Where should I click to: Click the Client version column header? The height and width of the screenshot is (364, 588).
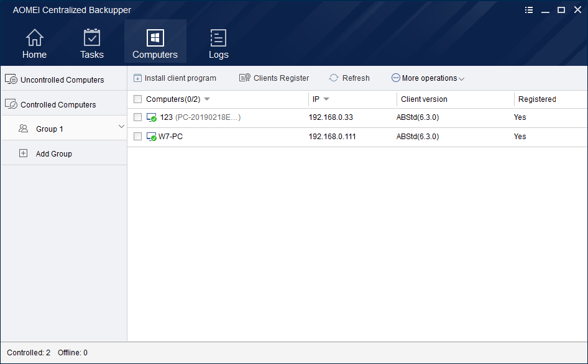[424, 99]
